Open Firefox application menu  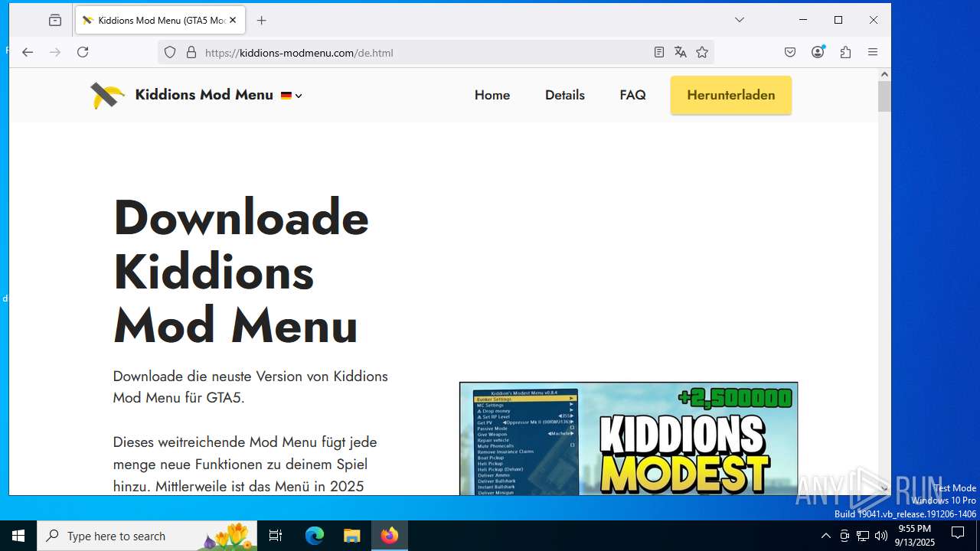pos(873,52)
